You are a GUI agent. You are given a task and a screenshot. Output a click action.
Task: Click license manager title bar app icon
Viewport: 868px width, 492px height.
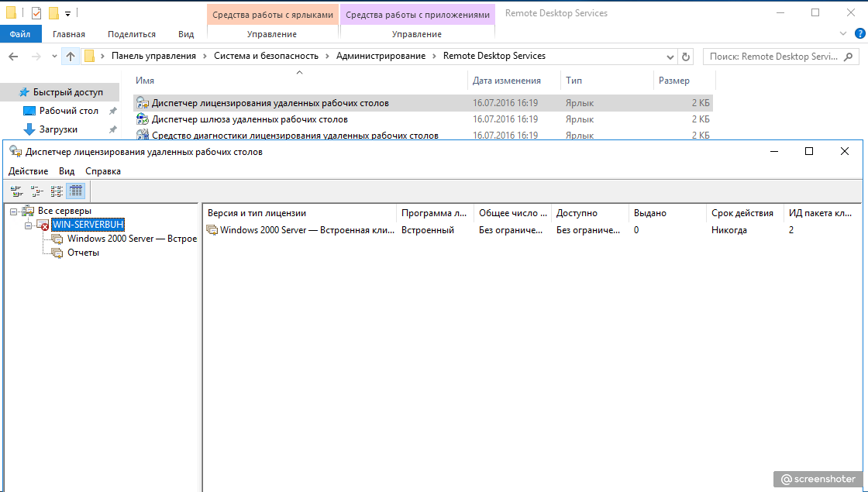16,152
